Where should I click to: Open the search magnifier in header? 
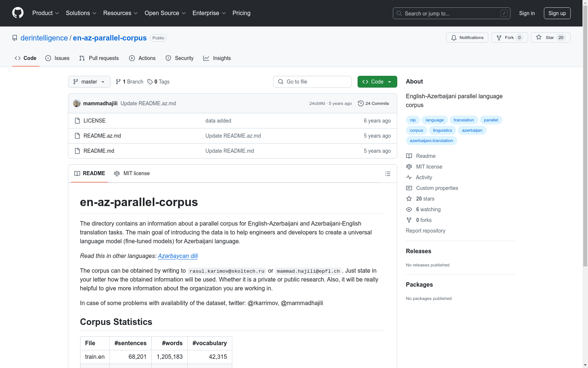[x=399, y=13]
